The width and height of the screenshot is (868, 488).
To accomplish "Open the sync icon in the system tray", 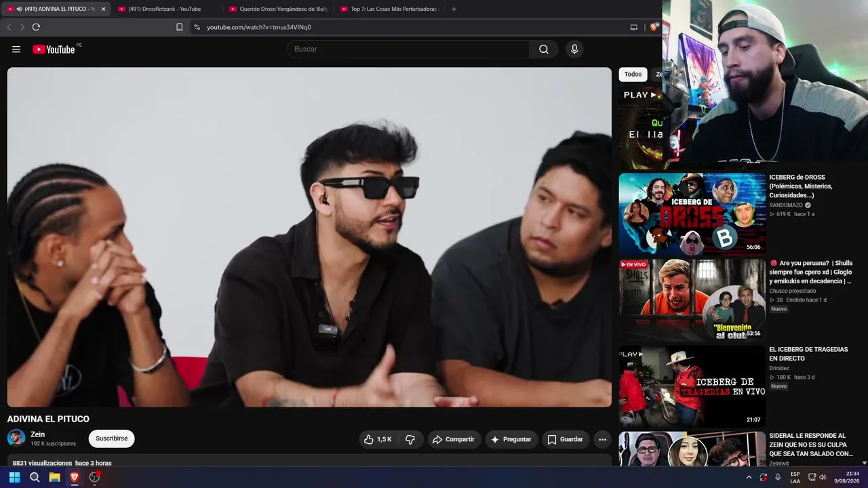I will pos(764,477).
